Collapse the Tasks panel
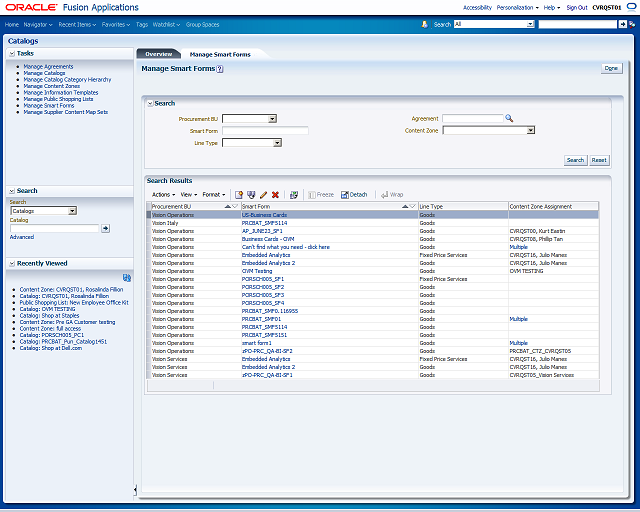Image resolution: width=640 pixels, height=512 pixels. [x=12, y=53]
